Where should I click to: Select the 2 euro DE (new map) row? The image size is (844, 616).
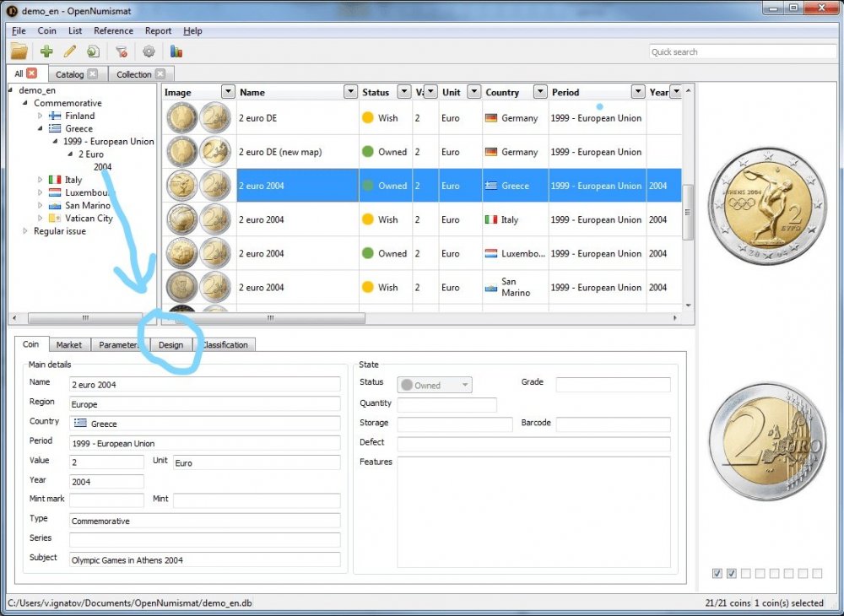point(279,152)
